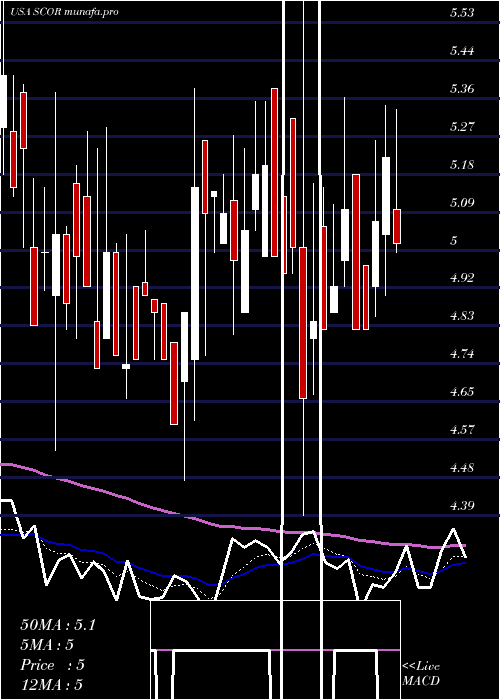Click the 4.92 price axis label
500x700 pixels.
(x=462, y=278)
